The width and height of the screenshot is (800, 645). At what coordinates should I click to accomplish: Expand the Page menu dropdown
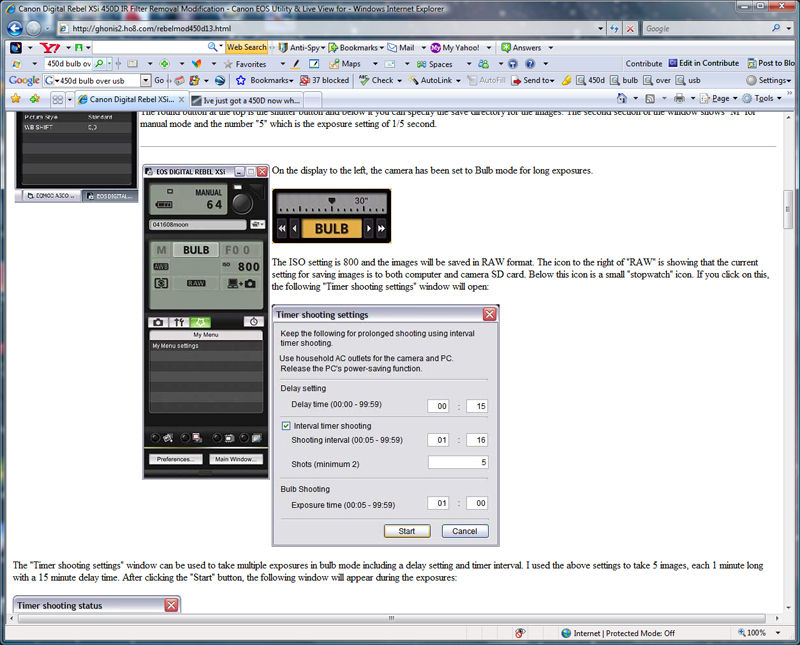[x=718, y=98]
